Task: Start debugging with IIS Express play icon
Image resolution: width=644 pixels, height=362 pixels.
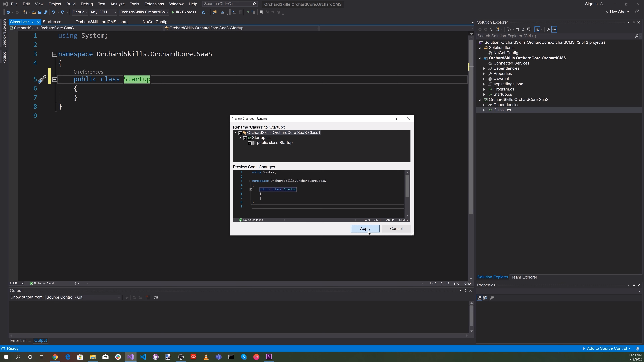Action: [173, 12]
